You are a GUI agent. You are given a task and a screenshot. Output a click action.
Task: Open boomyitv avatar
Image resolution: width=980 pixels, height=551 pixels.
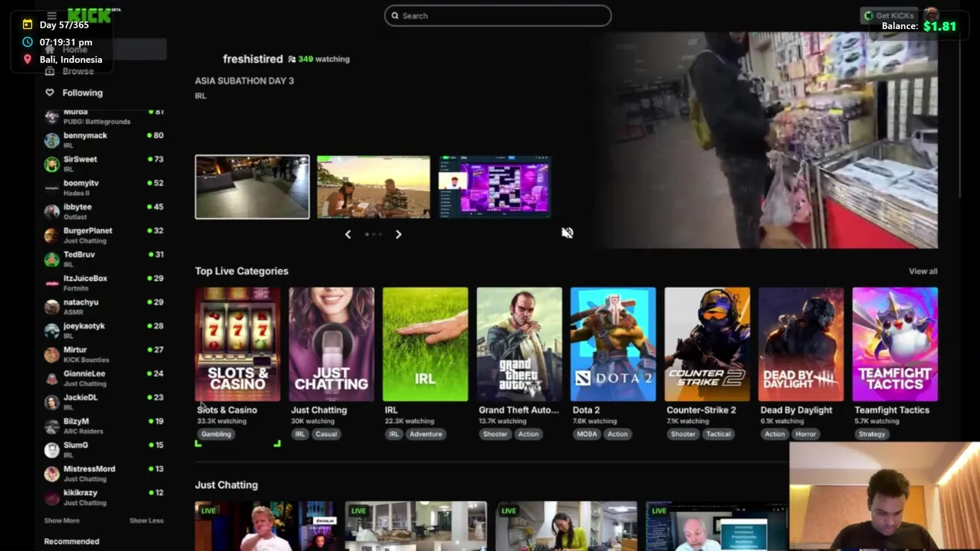[51, 187]
